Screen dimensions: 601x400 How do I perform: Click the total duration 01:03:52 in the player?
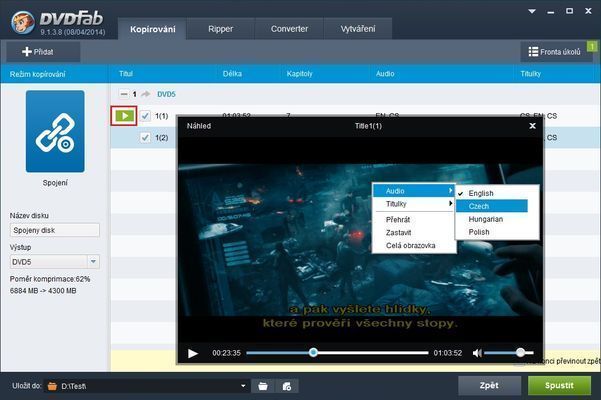(448, 353)
